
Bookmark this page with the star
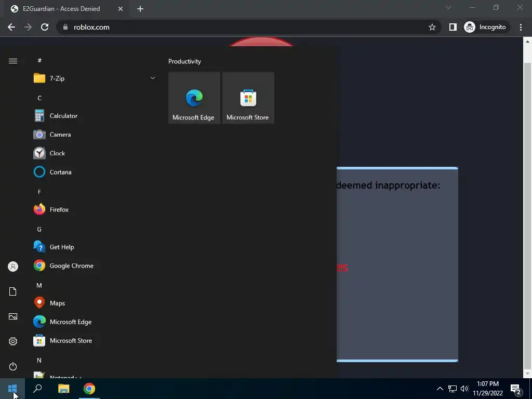coord(432,27)
